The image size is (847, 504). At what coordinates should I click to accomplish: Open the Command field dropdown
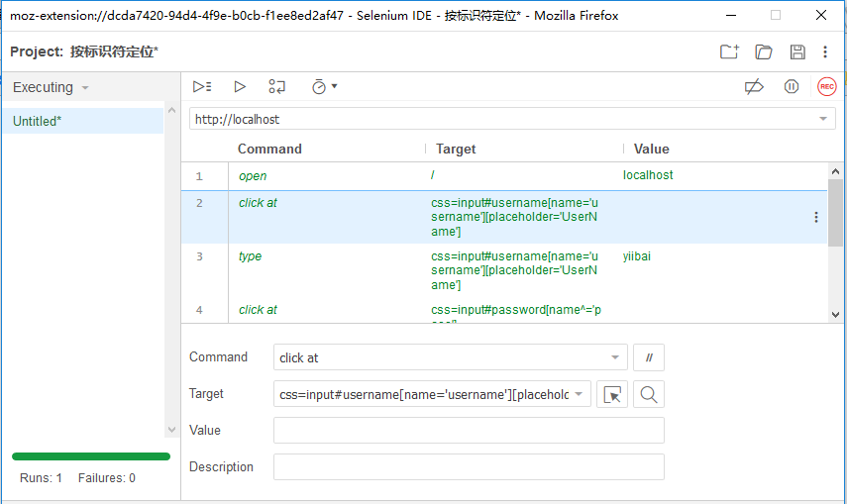[x=615, y=357]
